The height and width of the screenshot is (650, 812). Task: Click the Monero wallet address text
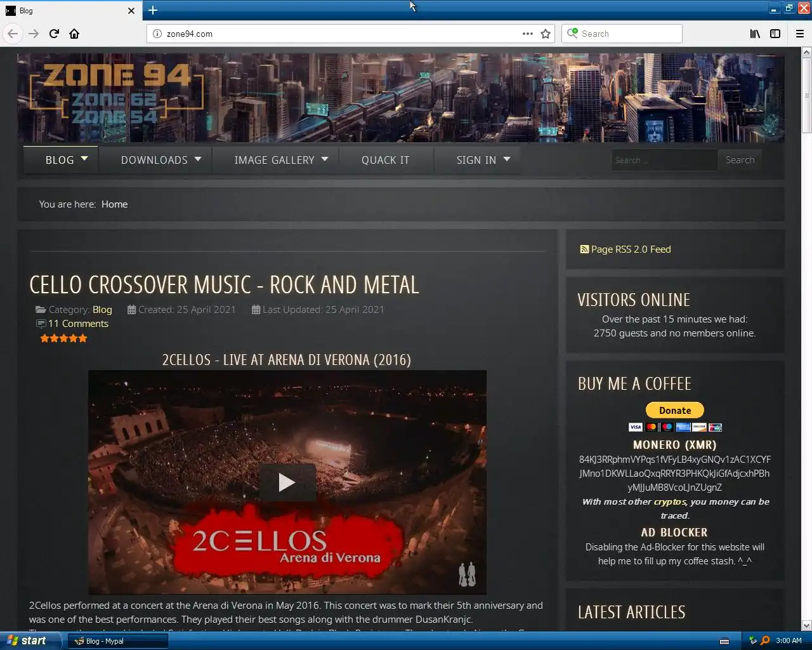point(675,474)
